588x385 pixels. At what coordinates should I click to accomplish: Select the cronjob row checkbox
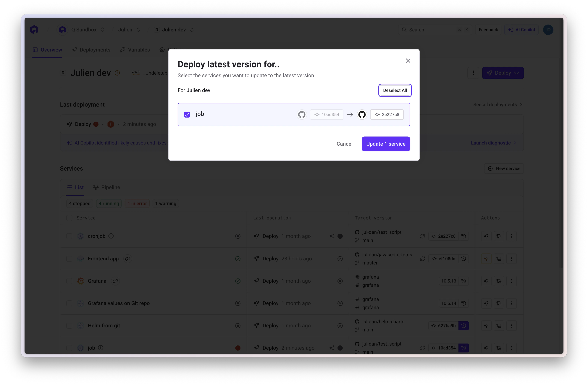click(x=69, y=236)
